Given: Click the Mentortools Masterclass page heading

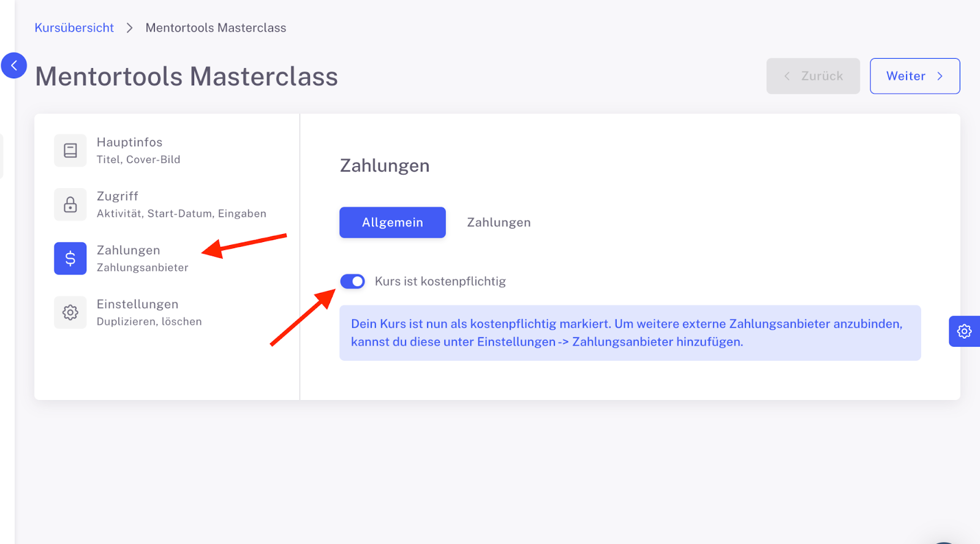Looking at the screenshot, I should pos(187,77).
